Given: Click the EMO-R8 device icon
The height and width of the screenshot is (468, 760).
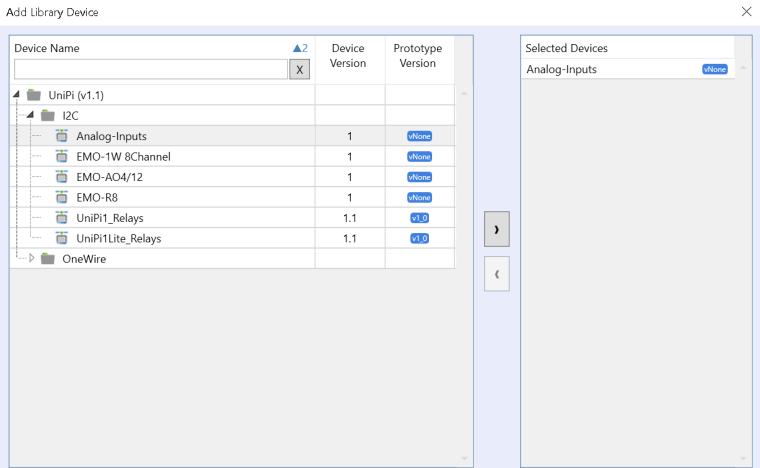Looking at the screenshot, I should tap(61, 197).
